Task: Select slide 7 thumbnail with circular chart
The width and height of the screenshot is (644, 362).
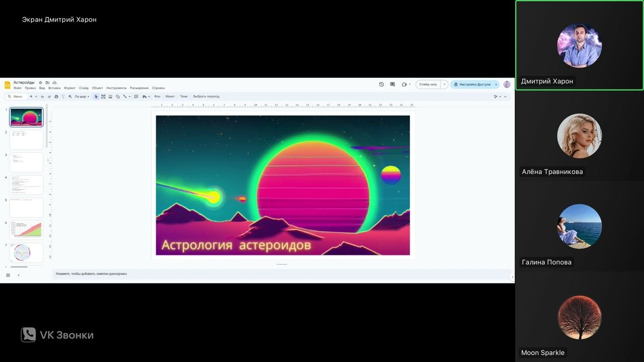Action: click(x=26, y=252)
